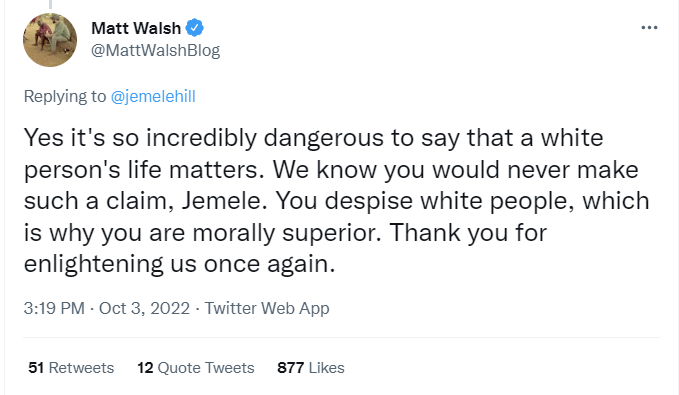Click the 'Replying to' label text
Screen dimensions: 679x395
[65, 96]
